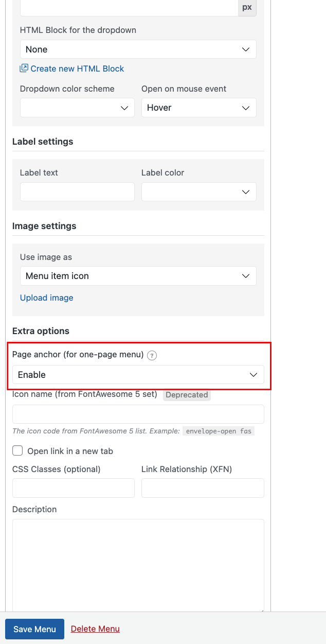This screenshot has width=326, height=644.
Task: Click the Delete Menu link
Action: [x=95, y=629]
